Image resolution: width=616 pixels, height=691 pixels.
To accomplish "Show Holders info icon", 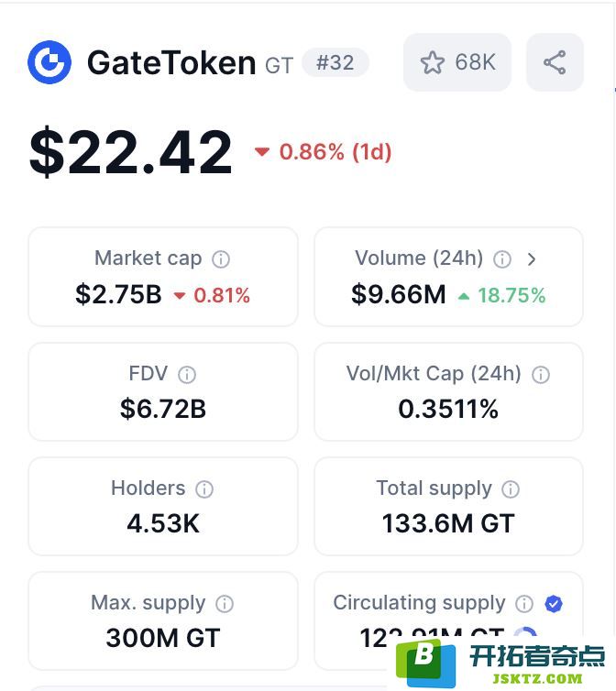I will click(x=204, y=489).
